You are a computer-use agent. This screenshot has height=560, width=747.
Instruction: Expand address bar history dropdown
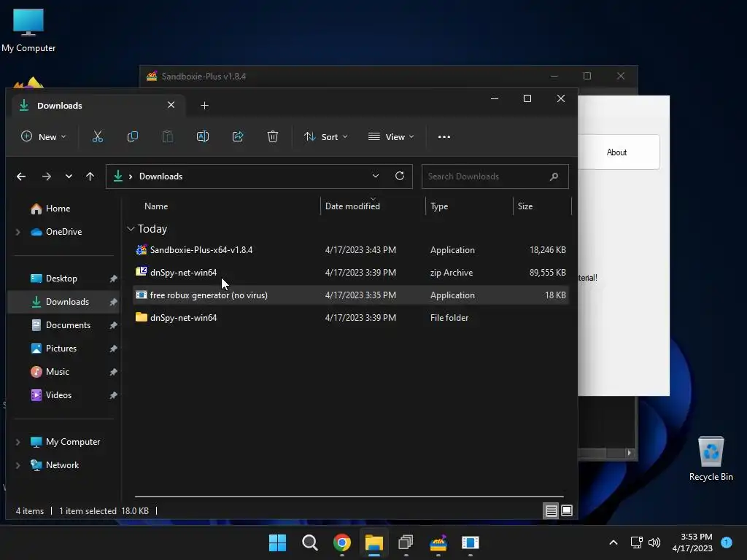[x=376, y=176]
